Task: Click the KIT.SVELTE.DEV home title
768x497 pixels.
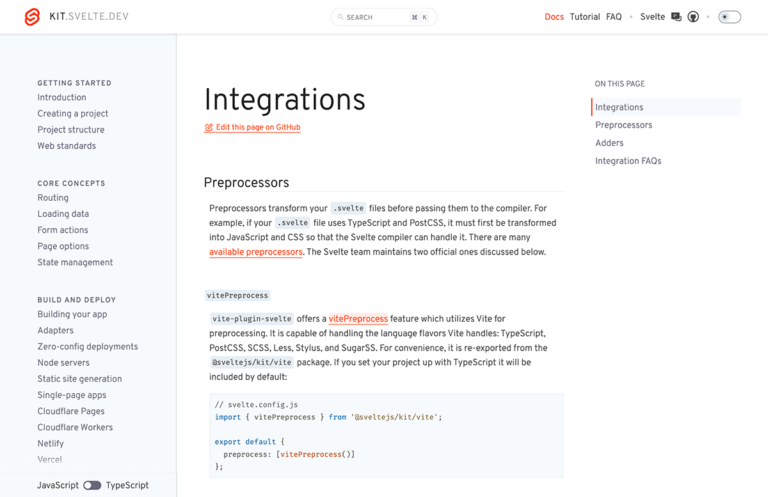Action: click(89, 17)
